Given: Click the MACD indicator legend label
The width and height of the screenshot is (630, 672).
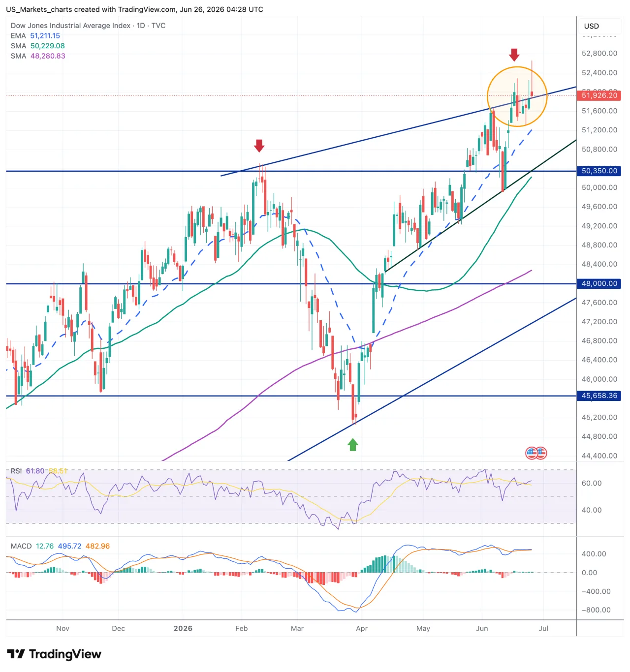Looking at the screenshot, I should pyautogui.click(x=21, y=546).
